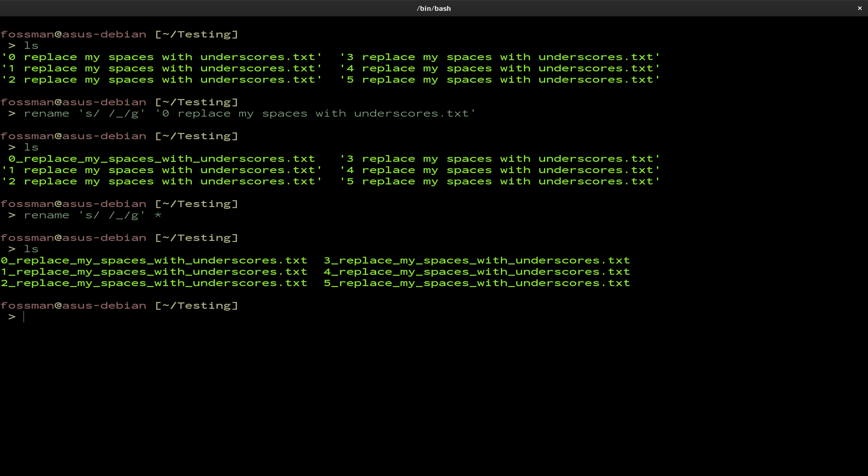Screen dimensions: 868x476
Task: Click '3 replace my spaces' file in first listing
Action: pos(500,57)
